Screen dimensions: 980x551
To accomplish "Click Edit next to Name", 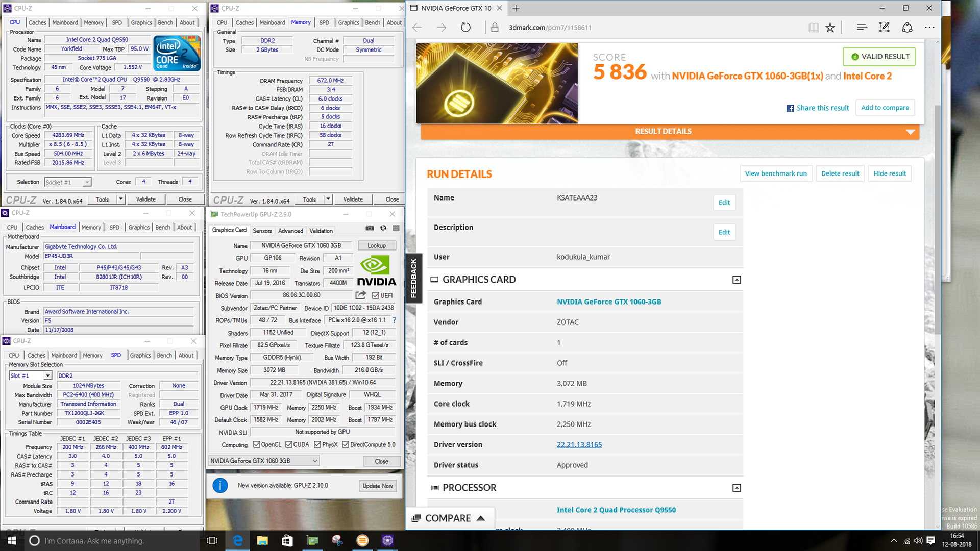I will (x=724, y=203).
